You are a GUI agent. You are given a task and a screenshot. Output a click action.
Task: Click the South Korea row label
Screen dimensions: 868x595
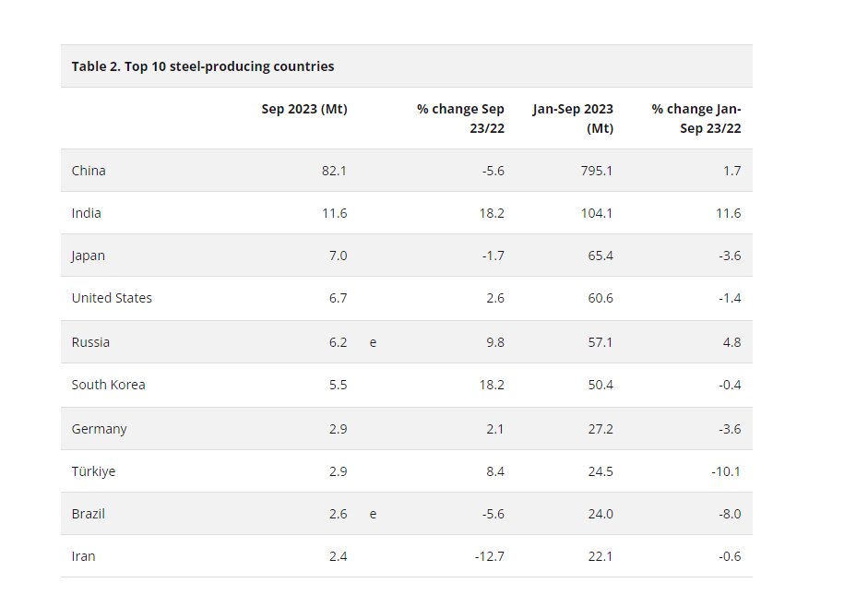108,385
